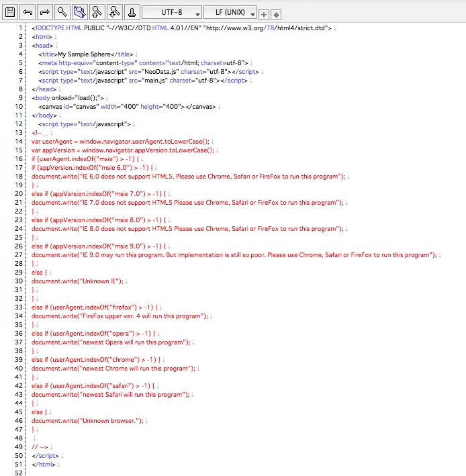Click "newest Opera will run this program" text
This screenshot has width=466, height=476.
(x=133, y=342)
